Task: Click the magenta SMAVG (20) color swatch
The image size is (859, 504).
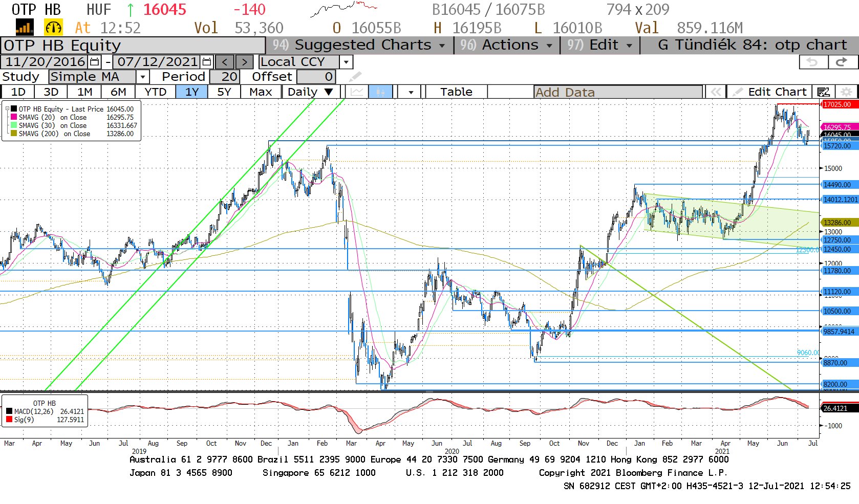Action: (x=14, y=117)
